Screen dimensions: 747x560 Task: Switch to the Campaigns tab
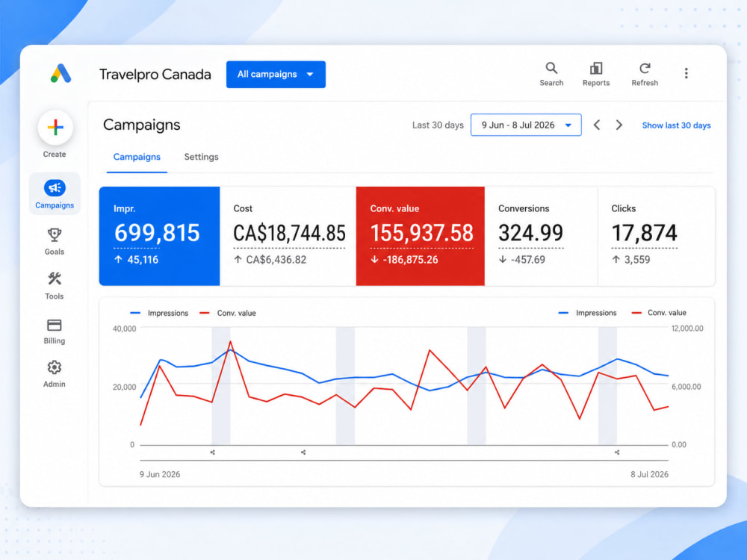[x=137, y=157]
